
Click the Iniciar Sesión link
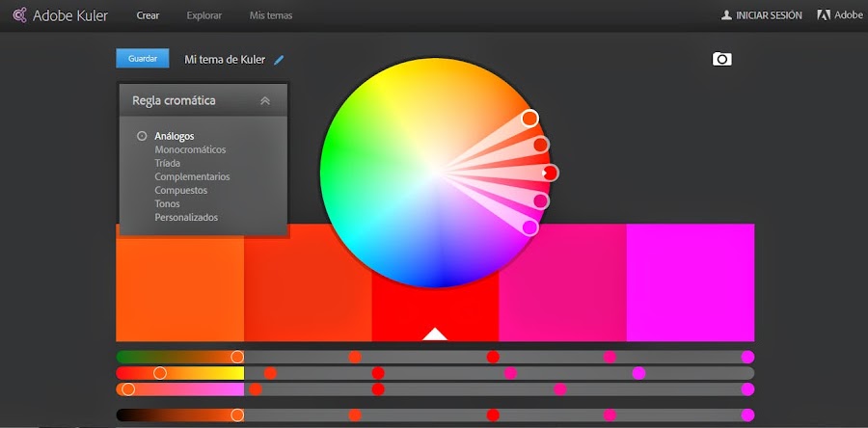[769, 15]
